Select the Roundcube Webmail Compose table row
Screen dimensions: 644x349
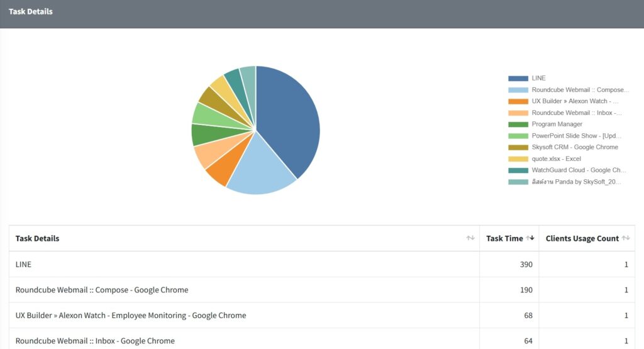[x=322, y=290]
